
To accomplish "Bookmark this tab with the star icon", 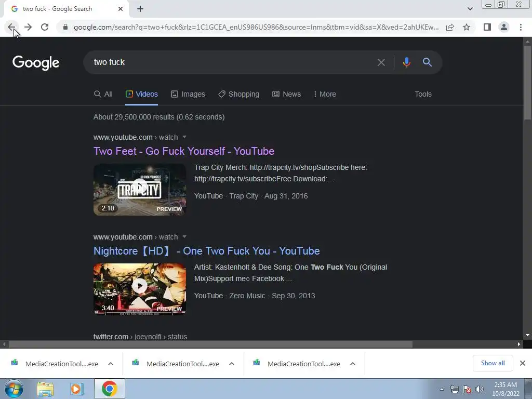I will point(467,27).
